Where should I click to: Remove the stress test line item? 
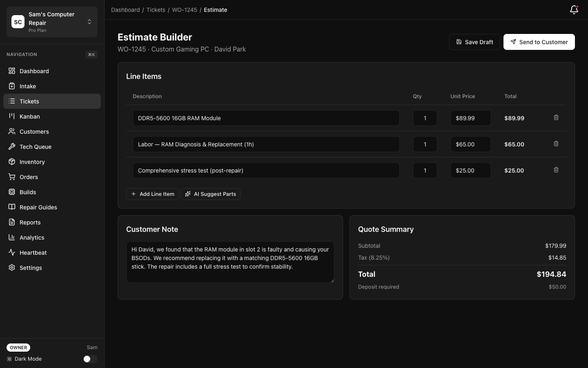point(556,170)
